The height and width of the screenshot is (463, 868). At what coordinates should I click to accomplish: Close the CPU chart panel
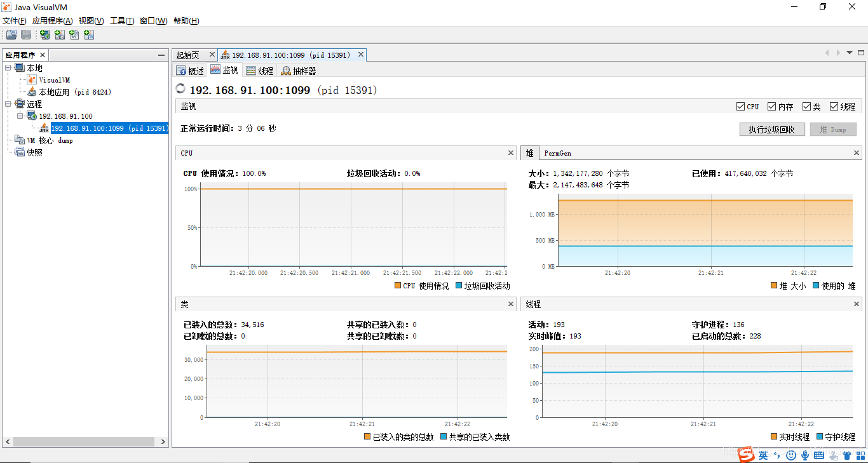coord(511,153)
